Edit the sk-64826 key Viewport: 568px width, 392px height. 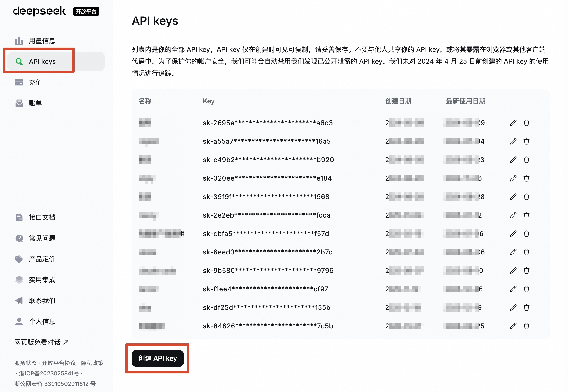513,326
